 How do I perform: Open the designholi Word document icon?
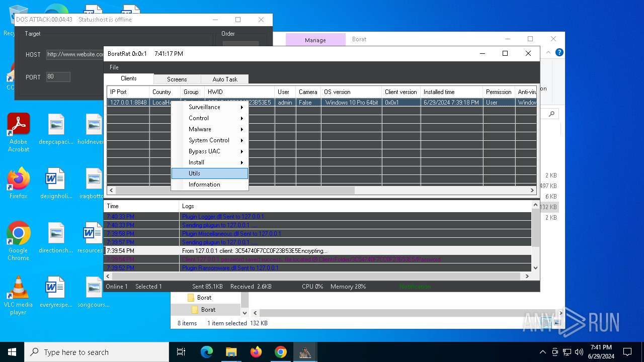tap(56, 183)
